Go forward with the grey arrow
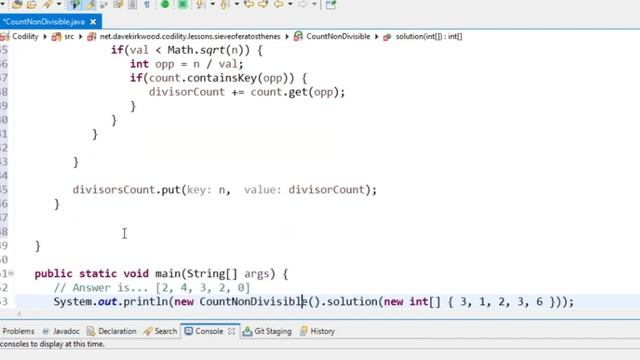The image size is (640, 360). [x=303, y=4]
